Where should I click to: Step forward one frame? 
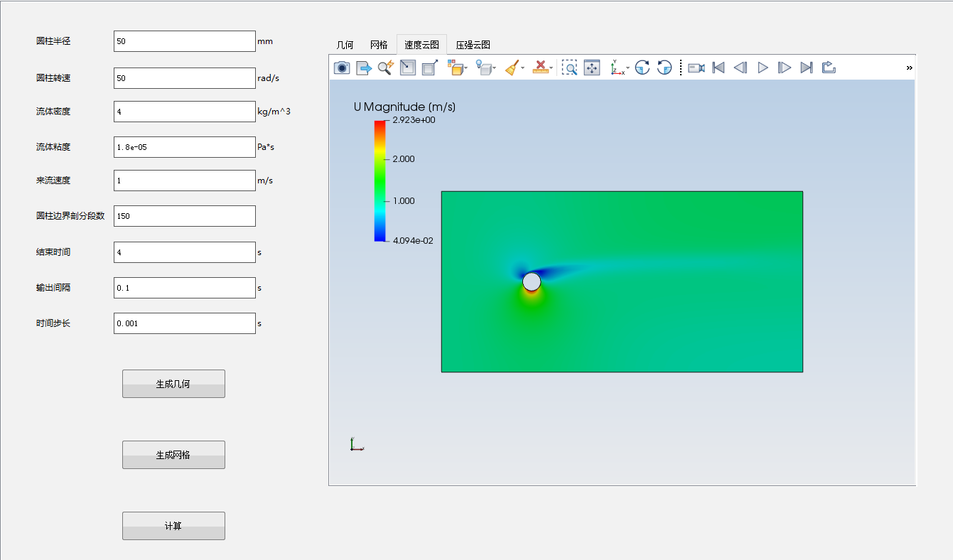(x=785, y=68)
